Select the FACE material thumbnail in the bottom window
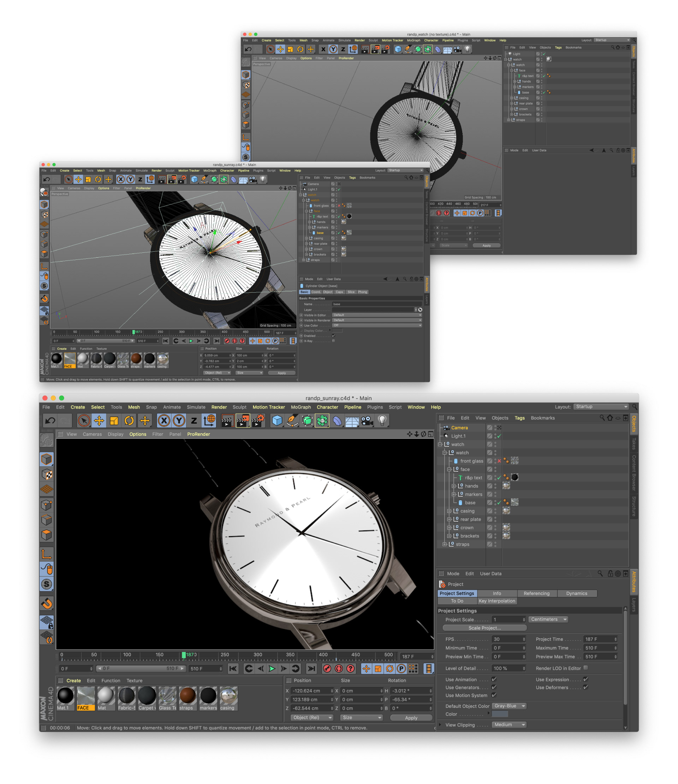678x784 pixels. [x=85, y=699]
